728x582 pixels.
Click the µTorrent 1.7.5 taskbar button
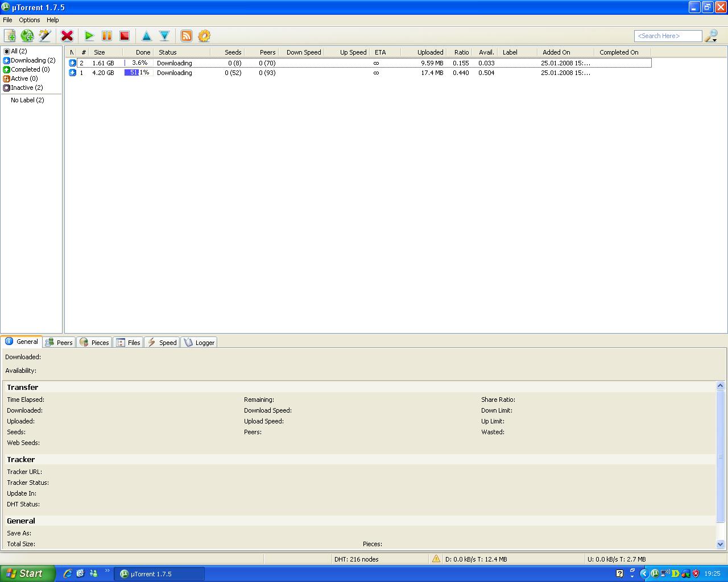159,574
